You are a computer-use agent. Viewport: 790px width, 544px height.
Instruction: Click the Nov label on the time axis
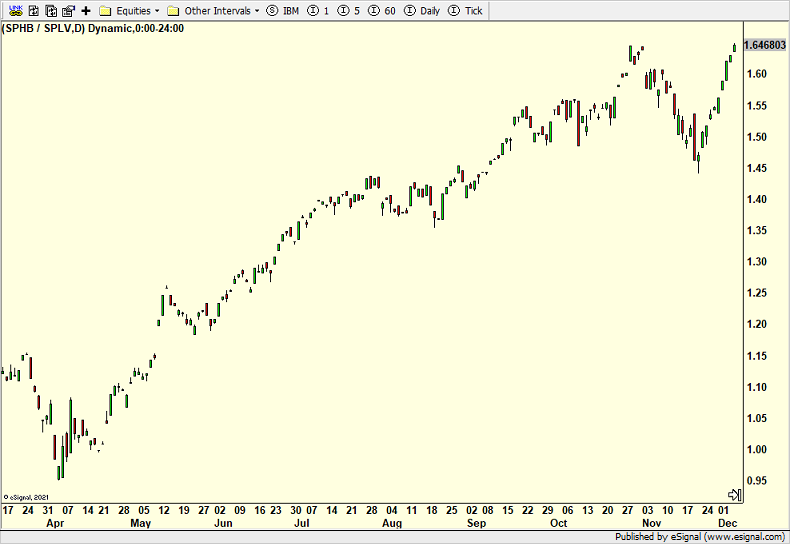coord(651,523)
